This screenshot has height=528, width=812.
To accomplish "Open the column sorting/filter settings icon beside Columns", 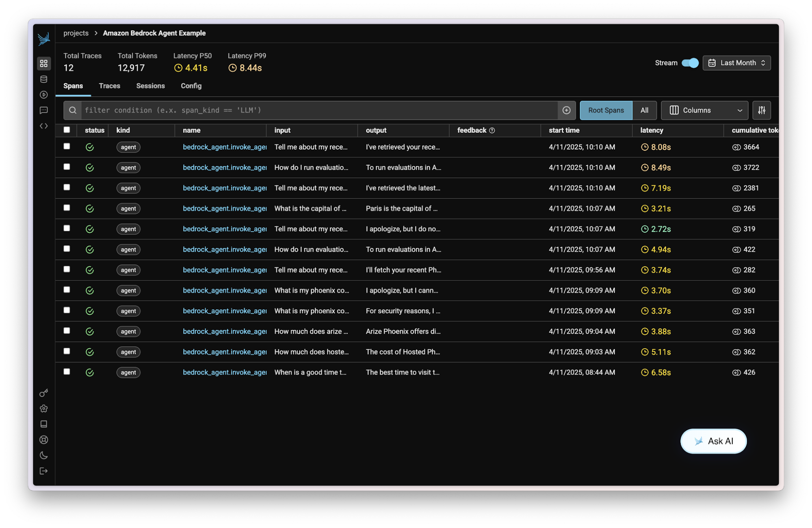I will tap(762, 110).
